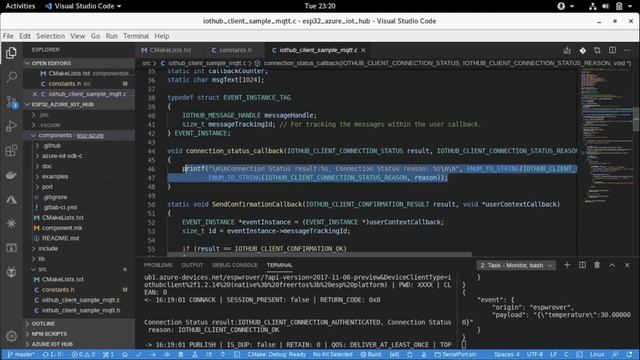Click the Linux configuration status item
Viewport: 640px width, 360px height.
pos(597,354)
